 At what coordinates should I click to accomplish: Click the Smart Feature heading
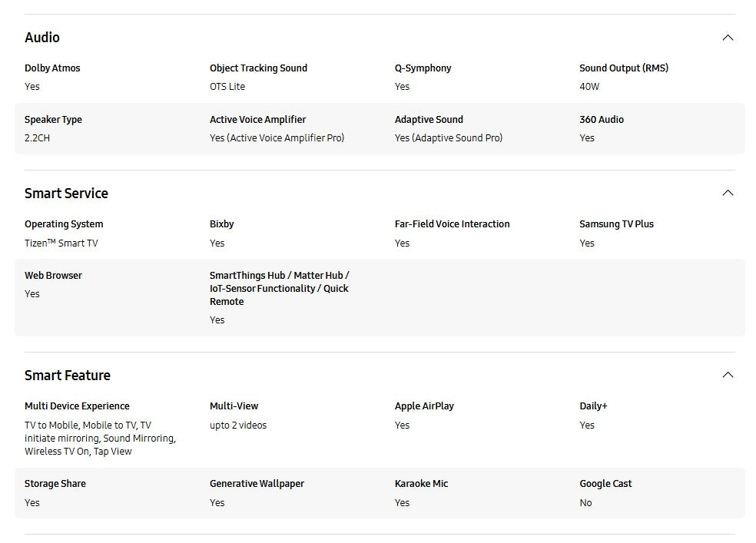click(68, 376)
